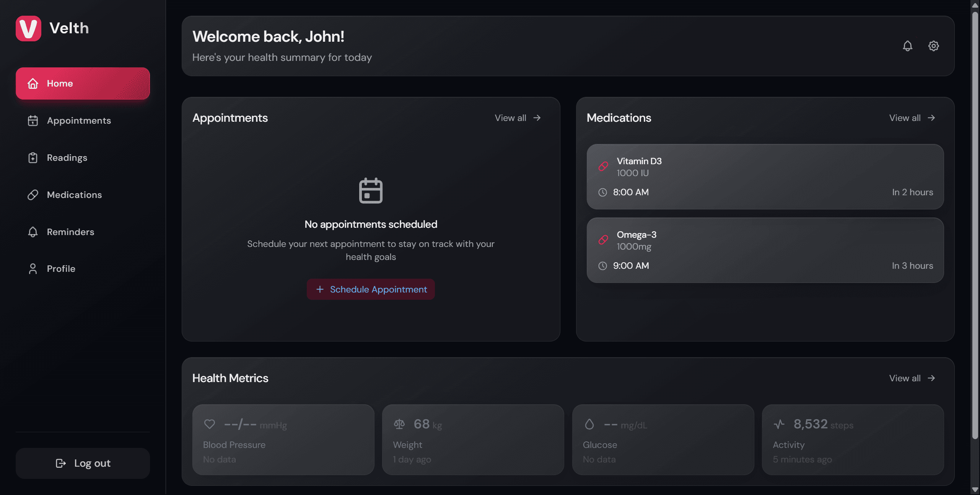Viewport: 980px width, 495px height.
Task: View all health metrics link
Action: 912,378
